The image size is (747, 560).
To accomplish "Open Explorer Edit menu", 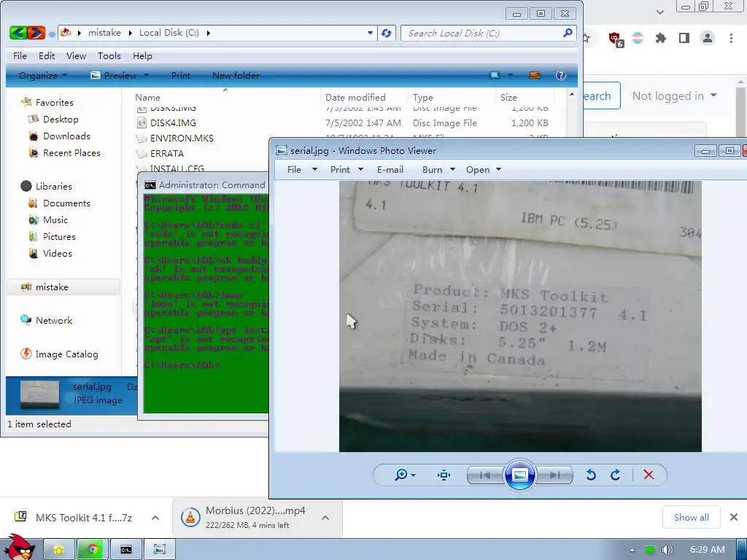I will pyautogui.click(x=47, y=55).
